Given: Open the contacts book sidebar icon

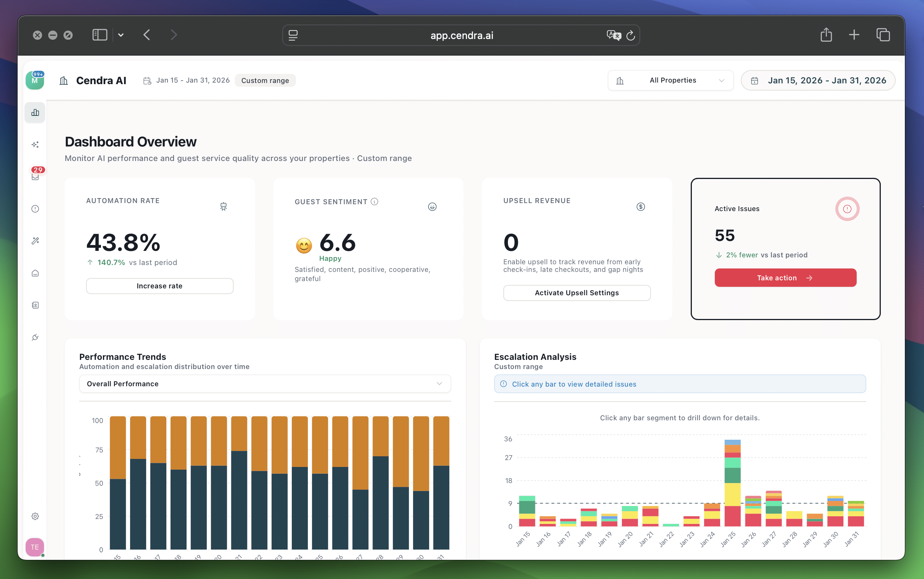Looking at the screenshot, I should point(35,305).
